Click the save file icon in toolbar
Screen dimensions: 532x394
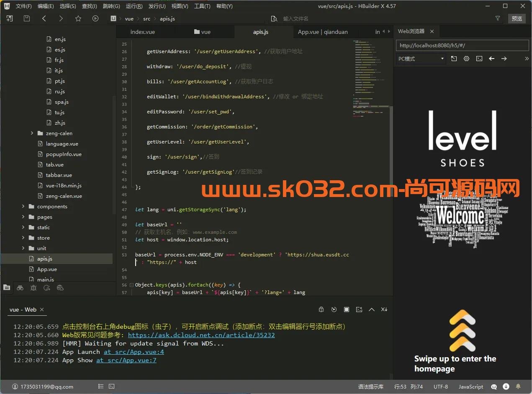pyautogui.click(x=27, y=18)
